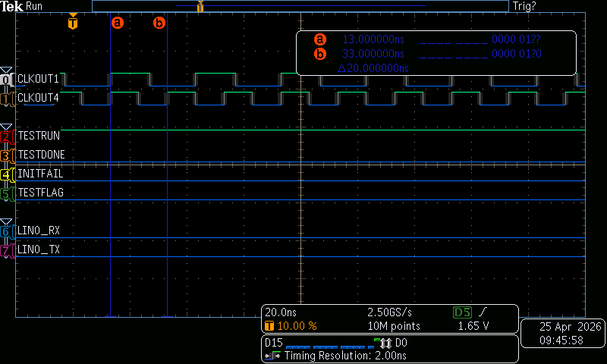Click the trigger marker in overview bar
The image size is (607, 364).
tap(200, 6)
